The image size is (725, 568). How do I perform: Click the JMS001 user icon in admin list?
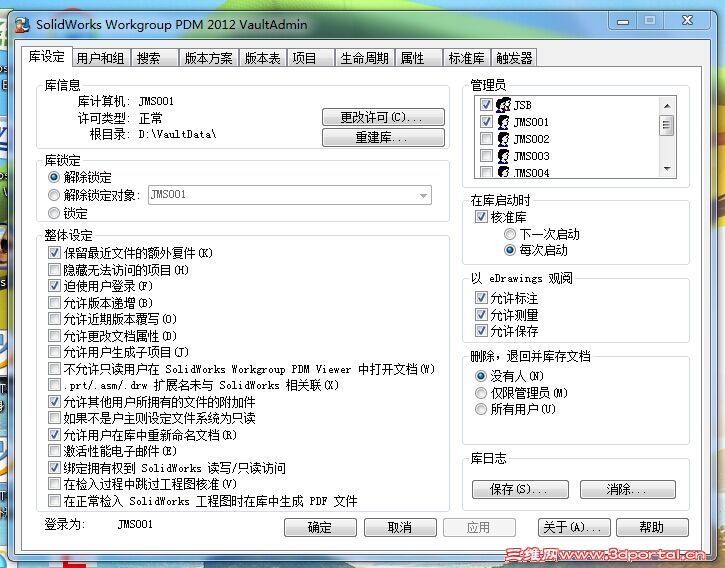coord(503,122)
